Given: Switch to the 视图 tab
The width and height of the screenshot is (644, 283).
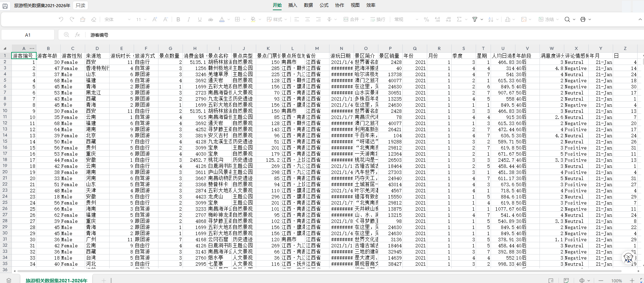Looking at the screenshot, I should click(x=355, y=5).
